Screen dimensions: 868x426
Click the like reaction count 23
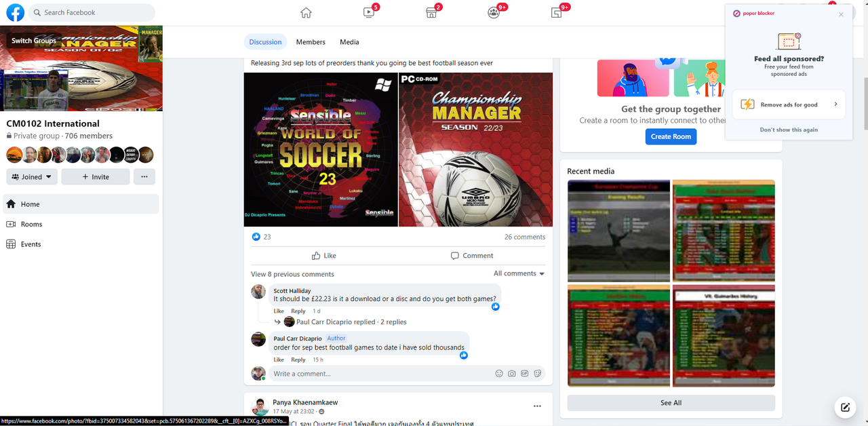tap(267, 237)
